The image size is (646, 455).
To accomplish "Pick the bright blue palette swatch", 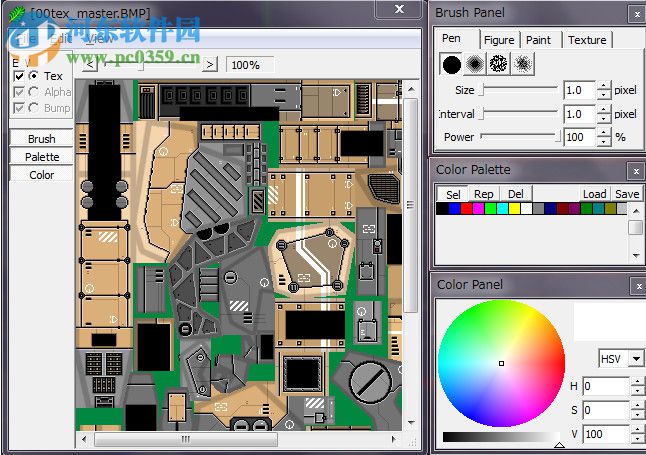I will click(x=454, y=209).
